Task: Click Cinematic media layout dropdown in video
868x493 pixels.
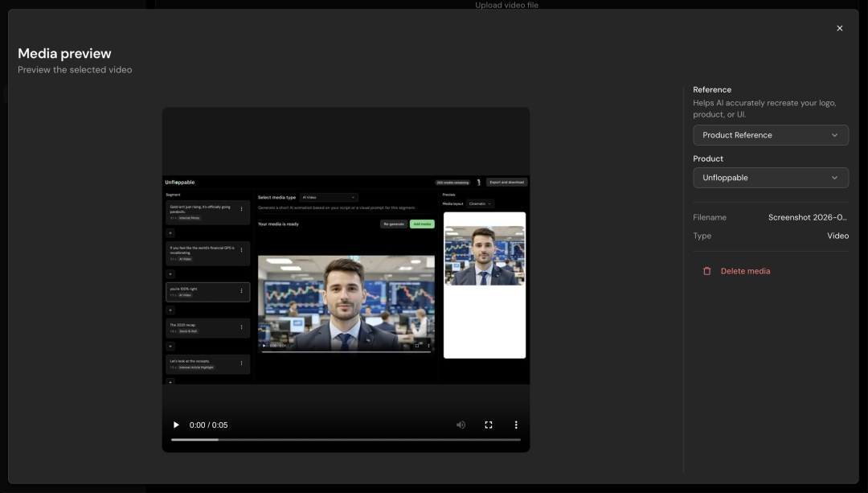Action: (480, 203)
